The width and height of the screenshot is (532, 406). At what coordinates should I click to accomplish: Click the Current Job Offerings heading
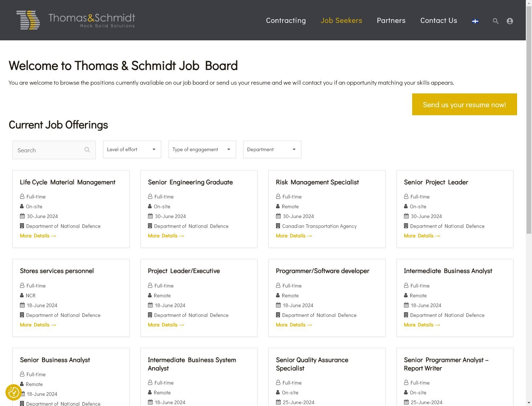click(58, 125)
